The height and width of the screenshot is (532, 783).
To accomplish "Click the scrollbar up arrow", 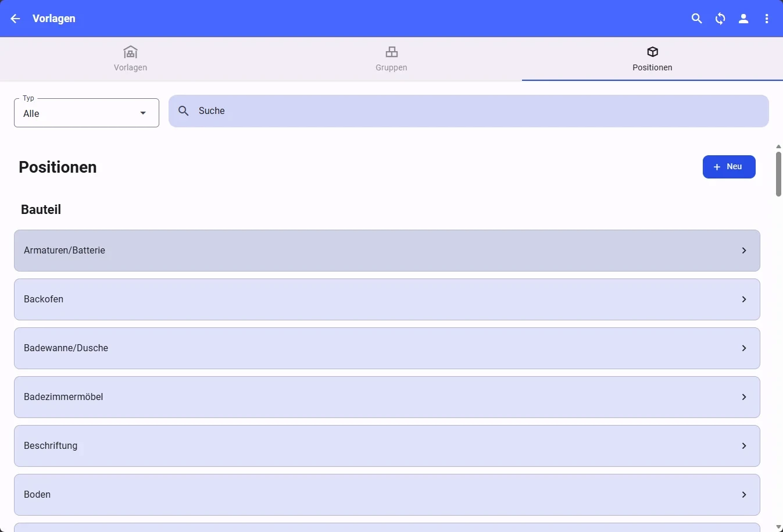I will (x=778, y=147).
